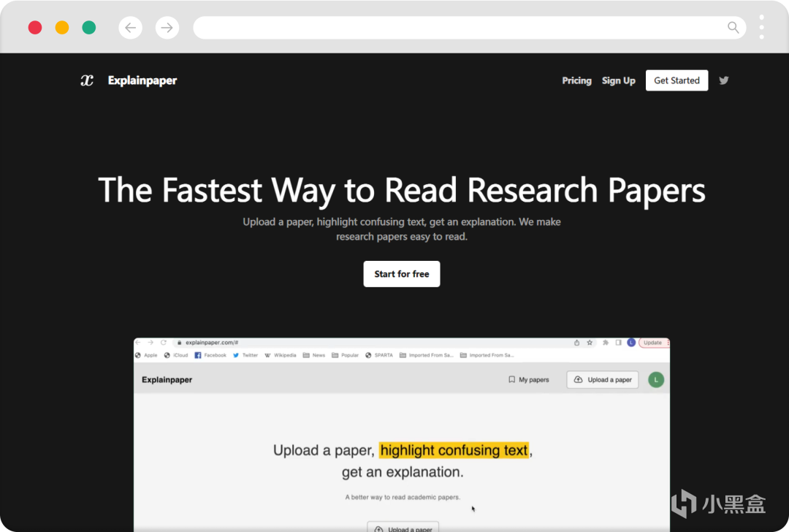Image resolution: width=789 pixels, height=532 pixels.
Task: Open My papers in the preview header
Action: pyautogui.click(x=529, y=379)
